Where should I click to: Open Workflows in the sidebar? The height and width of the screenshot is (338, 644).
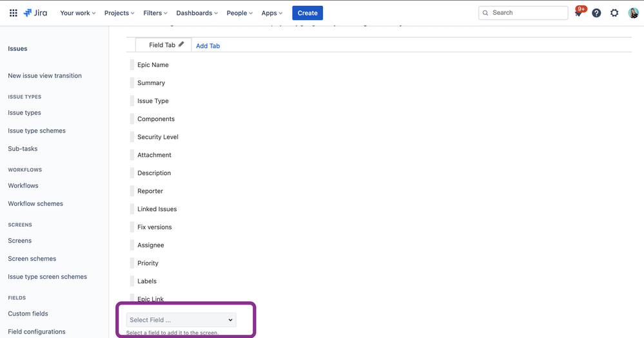pos(23,185)
